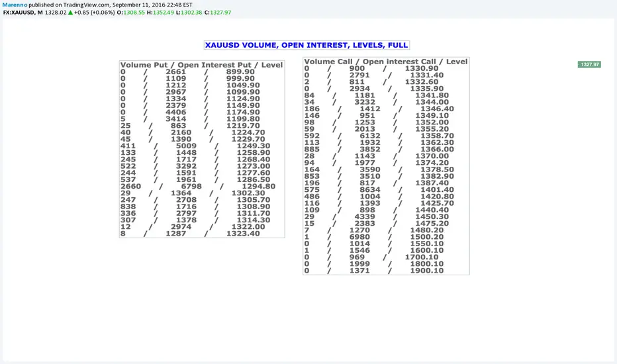Select put level 1305.70
Screen dimensions: 617x364
pos(254,199)
